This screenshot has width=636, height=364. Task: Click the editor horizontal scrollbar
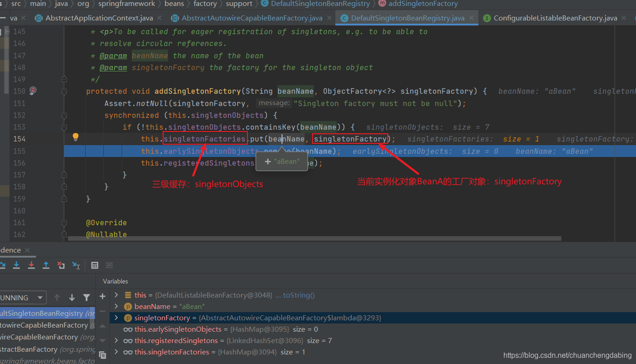pyautogui.click(x=314, y=238)
